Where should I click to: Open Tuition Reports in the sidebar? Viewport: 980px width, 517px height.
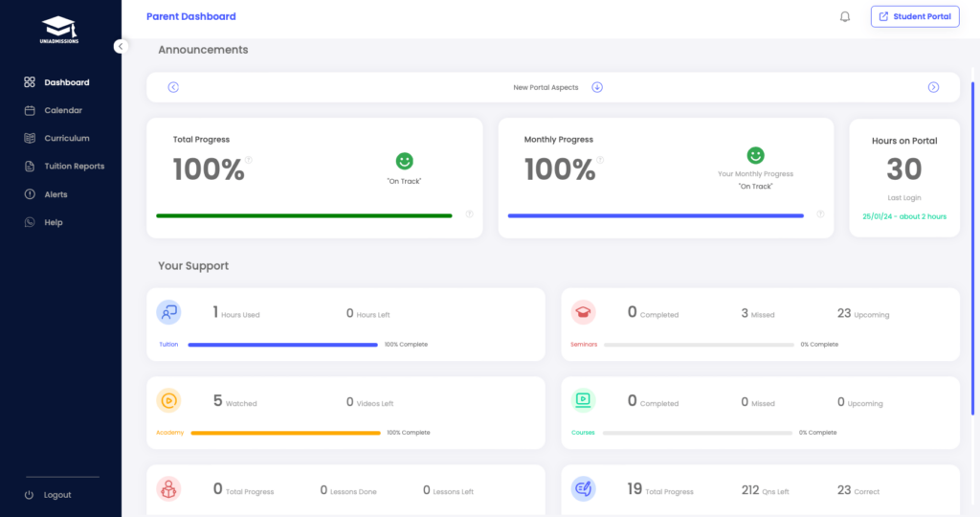(x=74, y=167)
